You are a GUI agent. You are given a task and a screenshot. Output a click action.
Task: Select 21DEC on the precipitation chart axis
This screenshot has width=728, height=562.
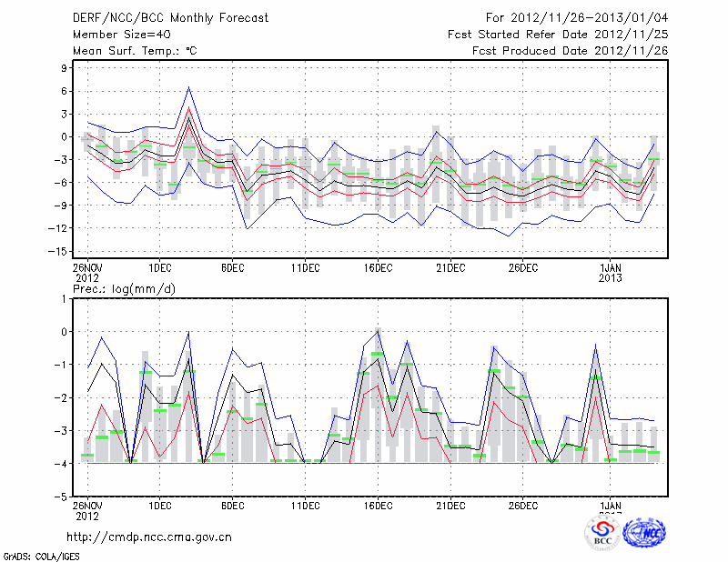(450, 505)
